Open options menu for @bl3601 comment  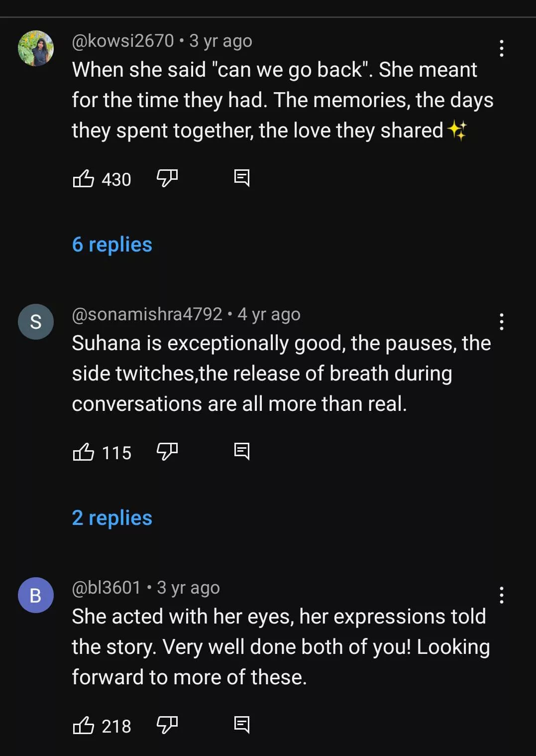coord(501,595)
